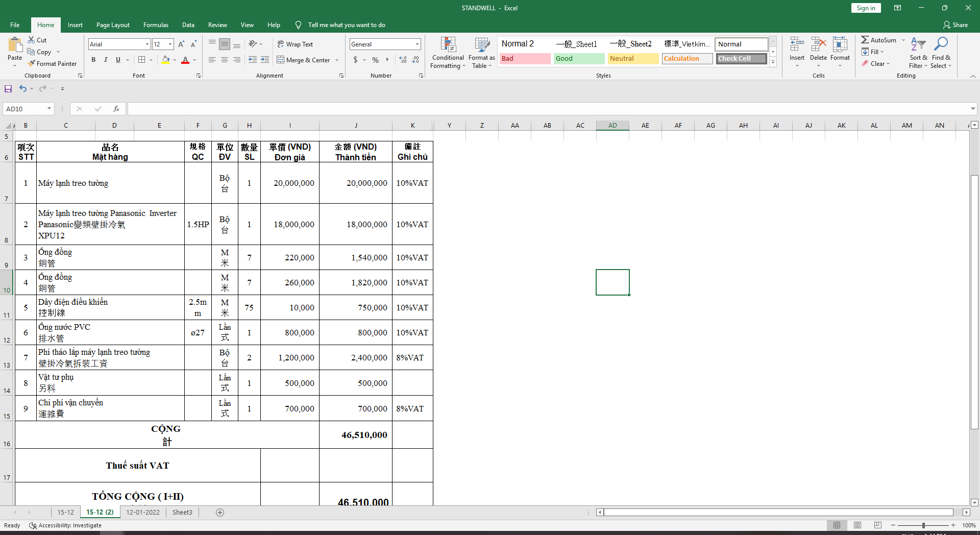Apply the Bad cell style
This screenshot has height=535, width=980.
(525, 59)
